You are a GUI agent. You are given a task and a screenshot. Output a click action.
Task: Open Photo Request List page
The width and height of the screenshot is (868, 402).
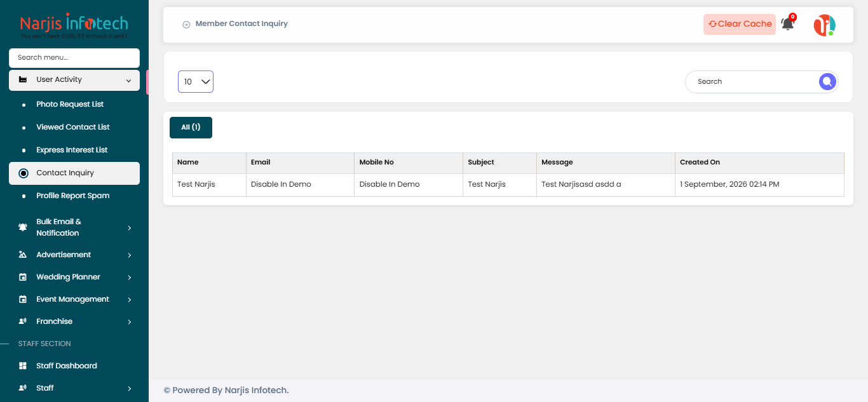click(70, 104)
